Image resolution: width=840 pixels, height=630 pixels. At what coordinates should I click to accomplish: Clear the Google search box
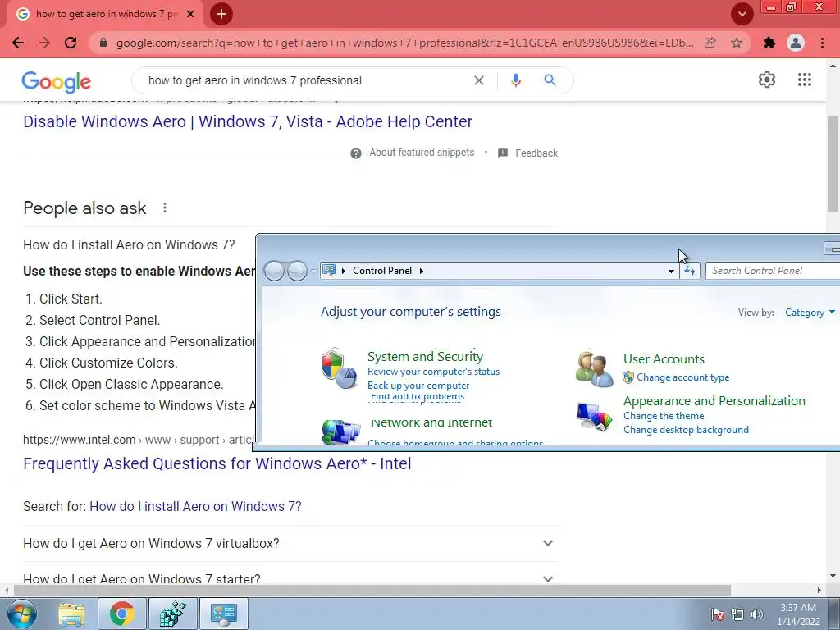pyautogui.click(x=479, y=80)
